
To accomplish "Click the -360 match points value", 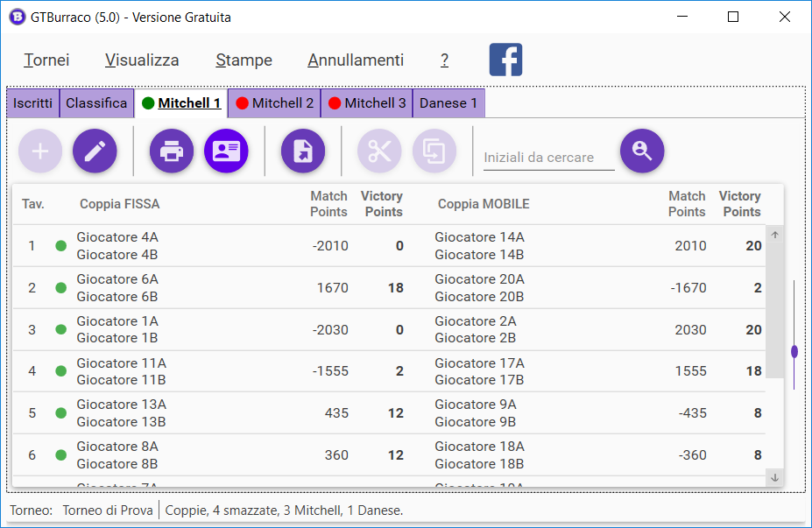I will [693, 455].
